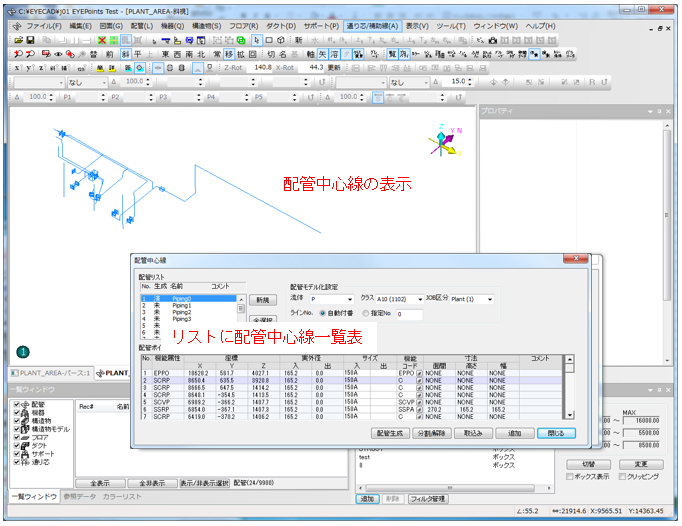Viewport: 682px width, 526px height.
Task: Click the green circular refresh toolbar icon
Action: click(241, 40)
